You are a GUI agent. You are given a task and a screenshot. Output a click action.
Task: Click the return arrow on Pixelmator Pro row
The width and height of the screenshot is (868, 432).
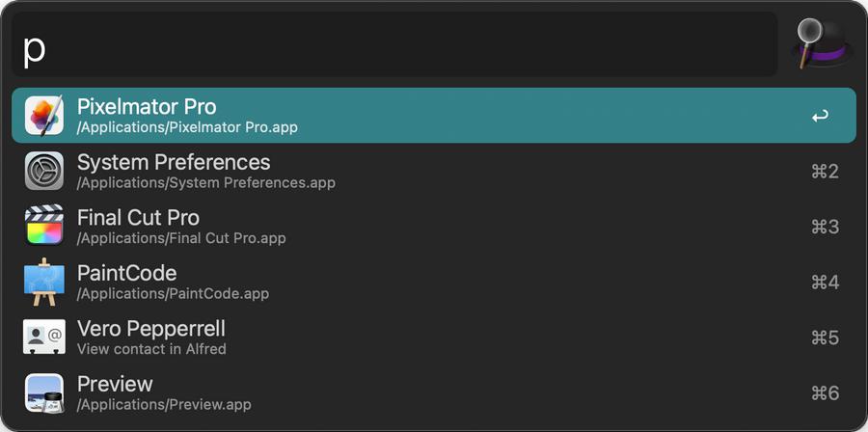pos(821,116)
